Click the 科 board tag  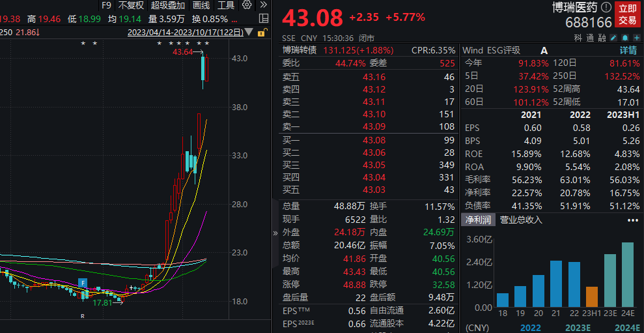tap(578, 38)
